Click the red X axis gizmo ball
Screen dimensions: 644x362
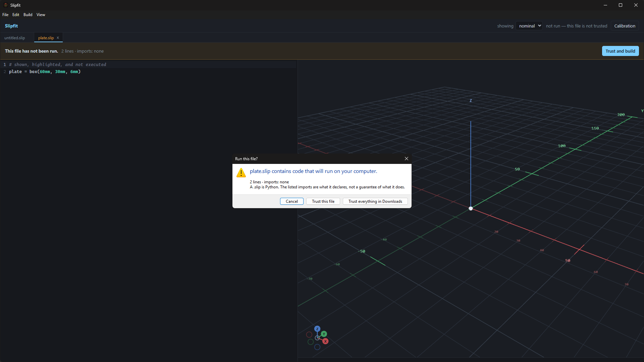click(325, 341)
